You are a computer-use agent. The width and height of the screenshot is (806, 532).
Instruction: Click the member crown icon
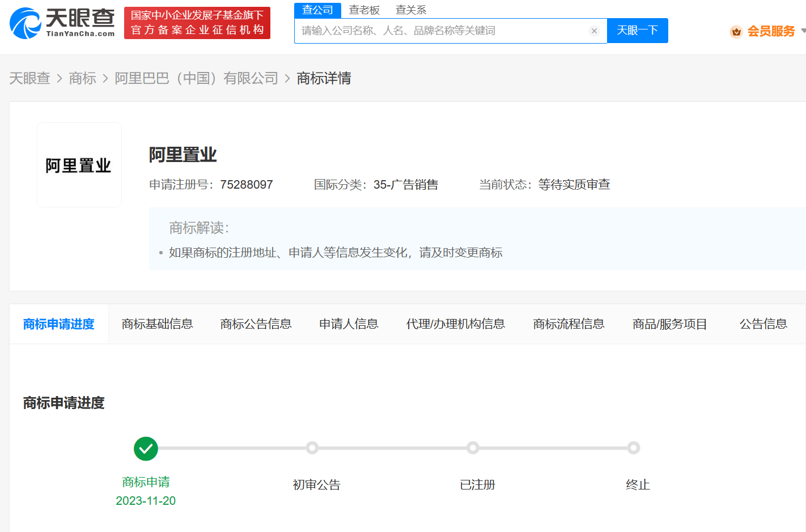pyautogui.click(x=736, y=32)
